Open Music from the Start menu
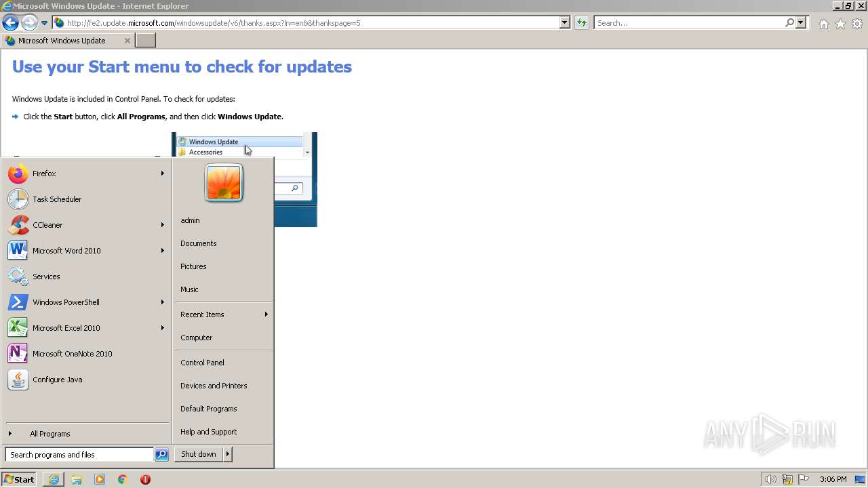Image resolution: width=868 pixels, height=488 pixels. pos(224,289)
